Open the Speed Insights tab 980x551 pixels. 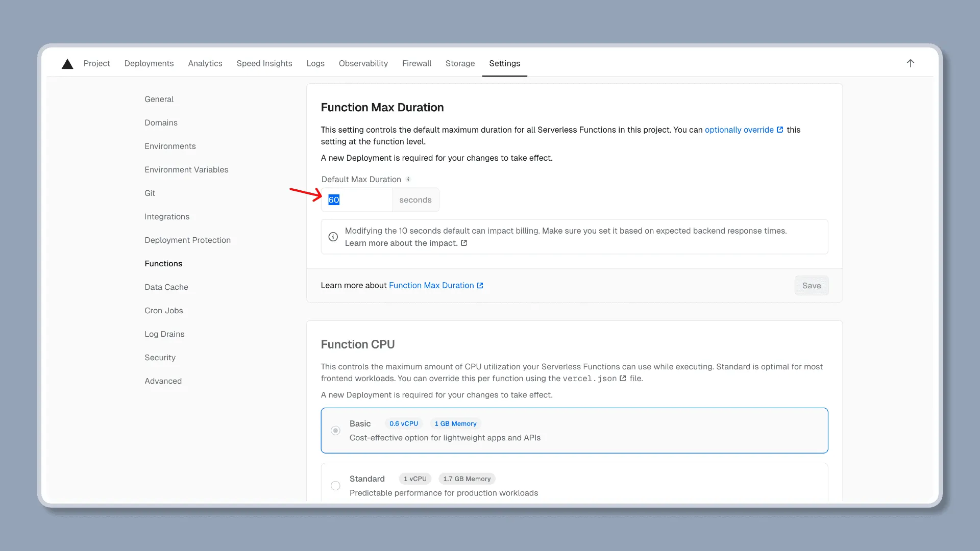tap(264, 63)
